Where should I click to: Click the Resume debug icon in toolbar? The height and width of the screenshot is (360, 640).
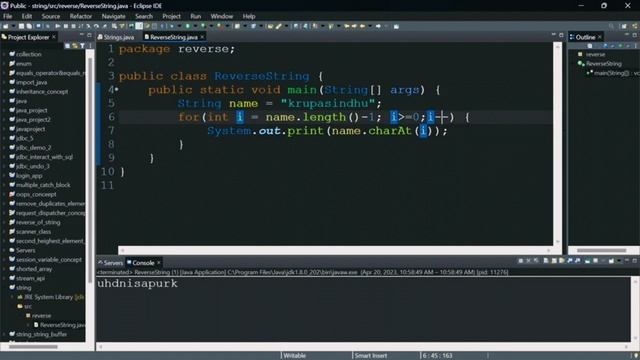click(58, 26)
